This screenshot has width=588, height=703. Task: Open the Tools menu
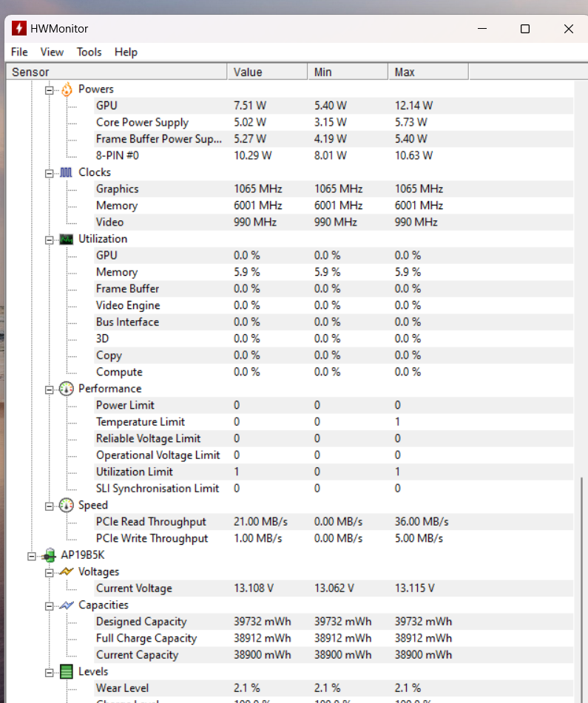tap(89, 52)
